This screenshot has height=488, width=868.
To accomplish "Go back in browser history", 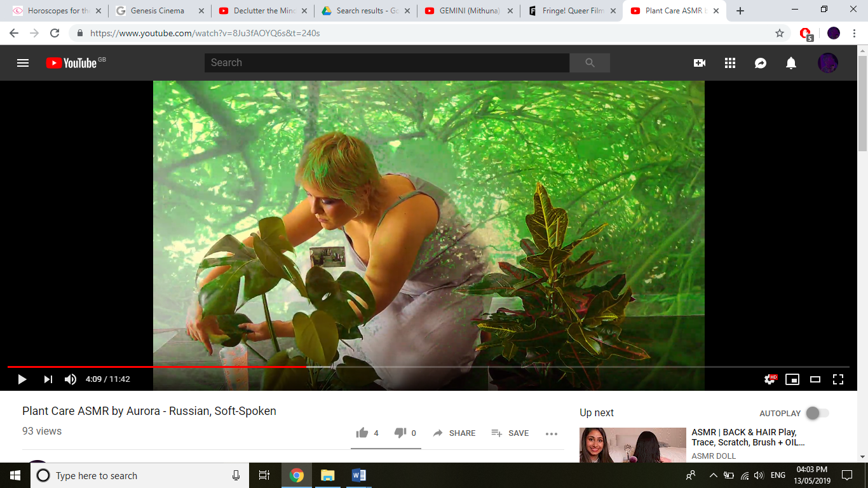I will (14, 33).
